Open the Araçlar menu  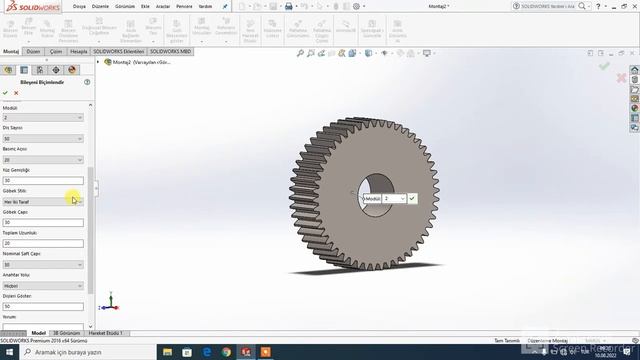click(x=163, y=7)
